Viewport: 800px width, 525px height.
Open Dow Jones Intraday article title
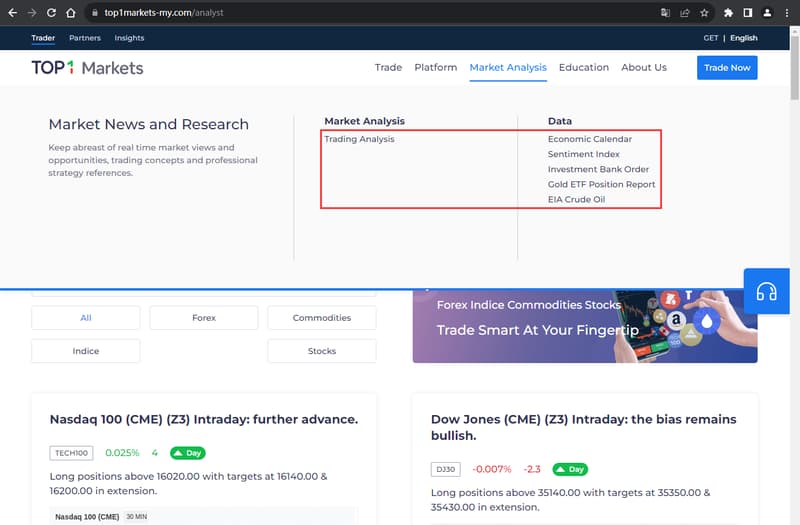click(x=584, y=428)
